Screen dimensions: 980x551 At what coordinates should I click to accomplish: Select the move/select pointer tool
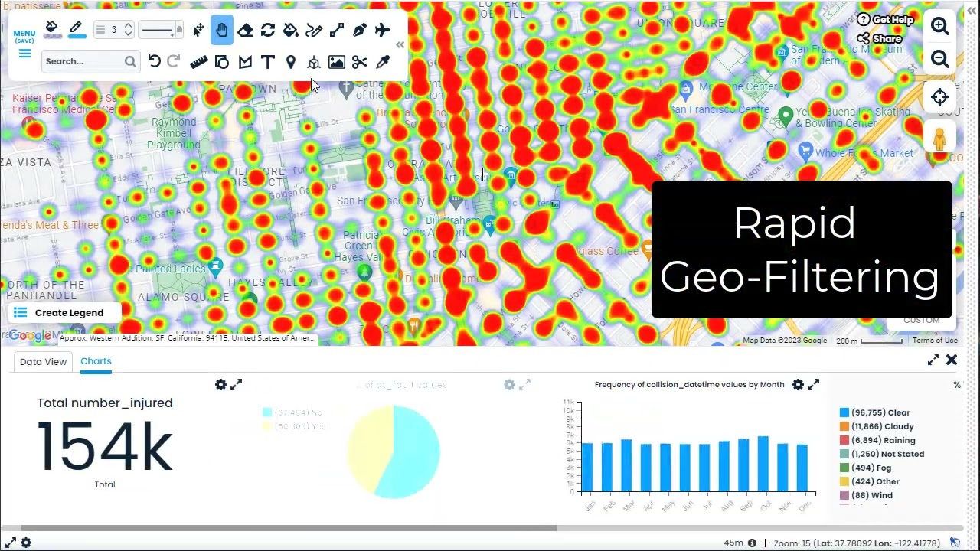198,30
